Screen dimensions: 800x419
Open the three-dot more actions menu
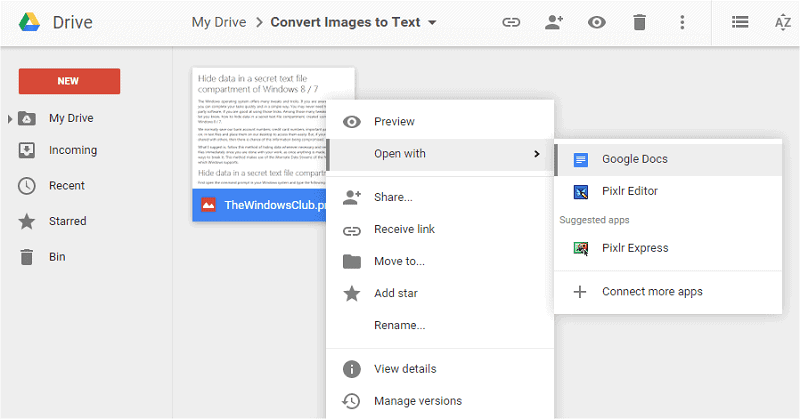pos(682,22)
